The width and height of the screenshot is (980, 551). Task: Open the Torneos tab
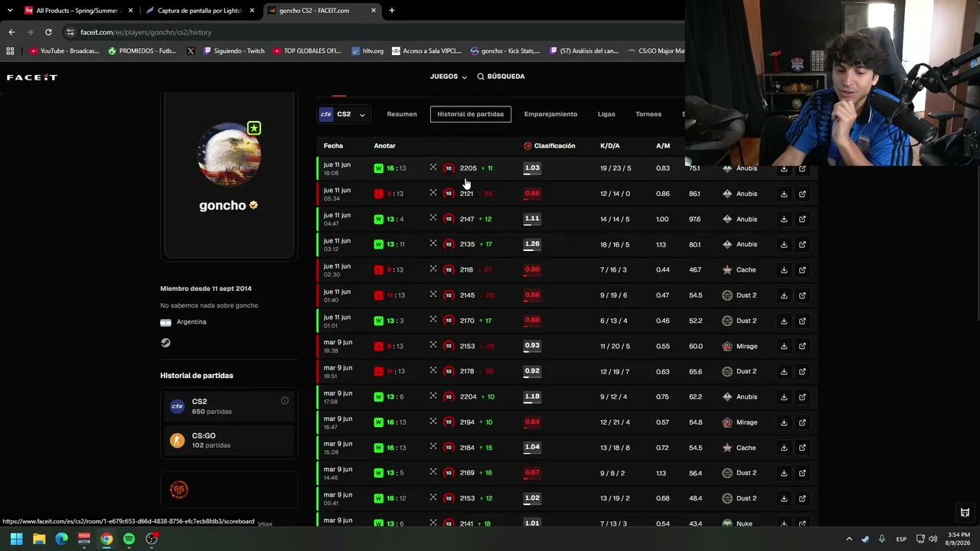(x=648, y=114)
